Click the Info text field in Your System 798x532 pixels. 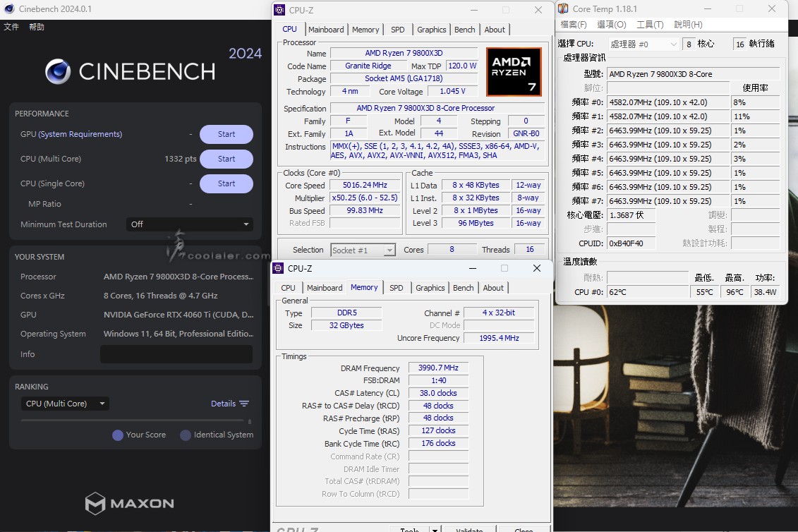point(176,354)
